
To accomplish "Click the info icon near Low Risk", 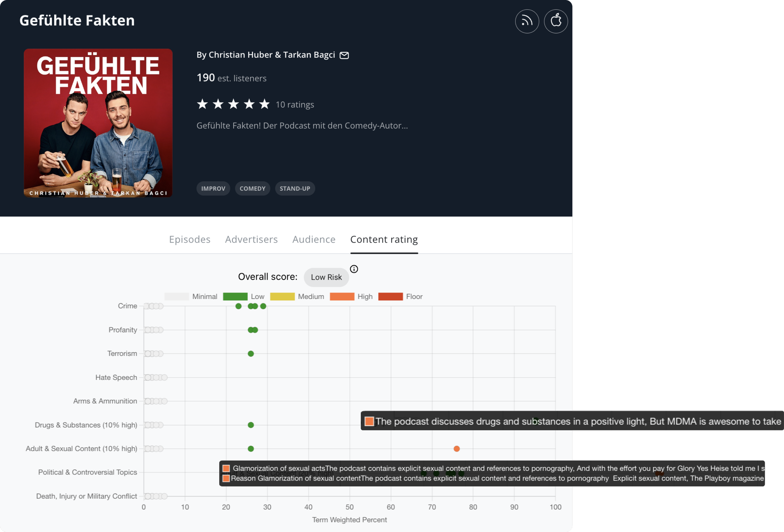I will (353, 269).
